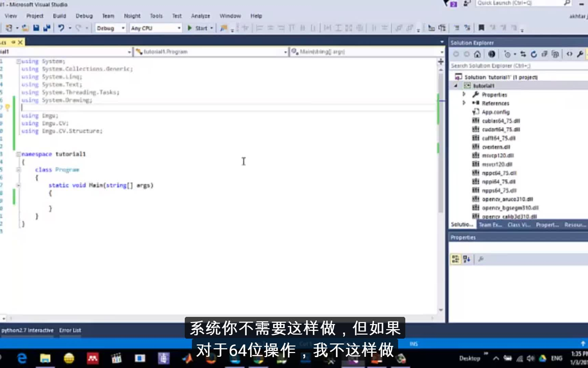The height and width of the screenshot is (368, 588).
Task: Open the Start button dropdown arrow
Action: pyautogui.click(x=212, y=28)
